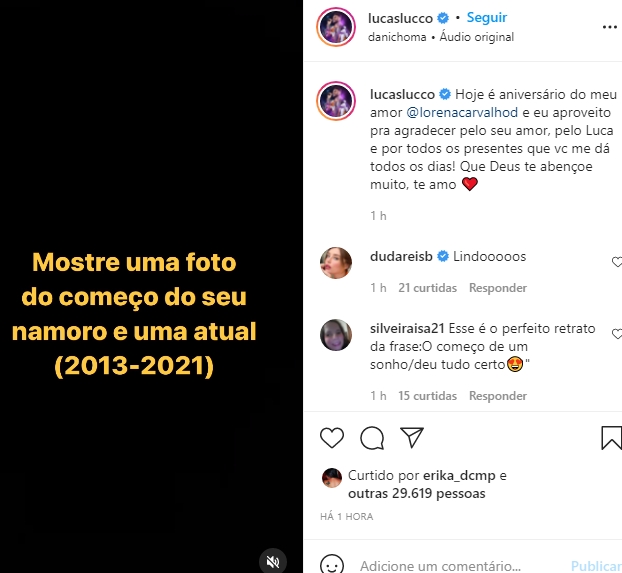The height and width of the screenshot is (573, 622).
Task: Open three-dot more options menu
Action: [x=609, y=27]
